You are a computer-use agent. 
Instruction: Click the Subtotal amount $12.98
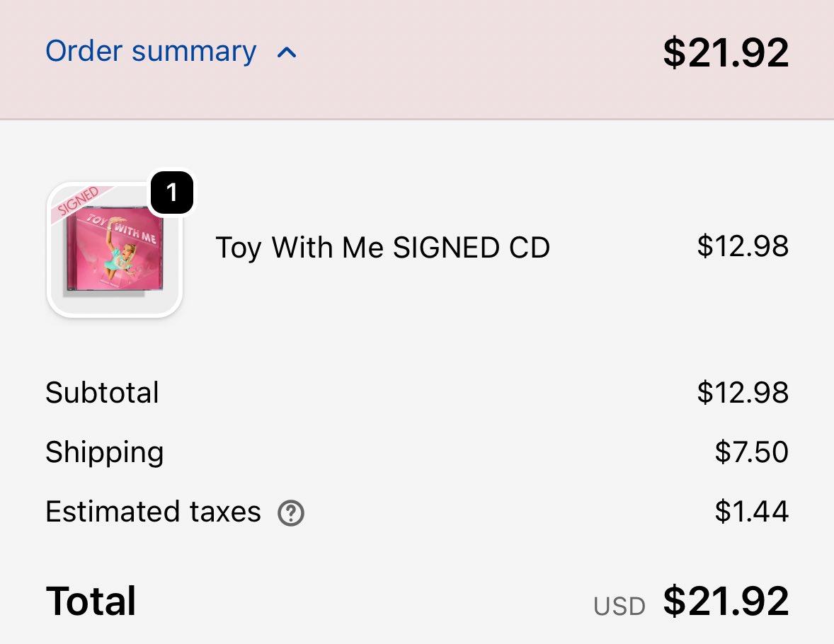coord(743,393)
